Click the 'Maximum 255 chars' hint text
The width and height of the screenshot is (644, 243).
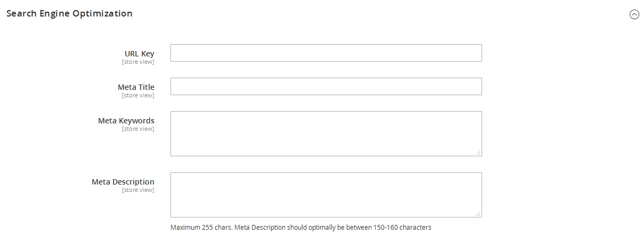tap(201, 228)
